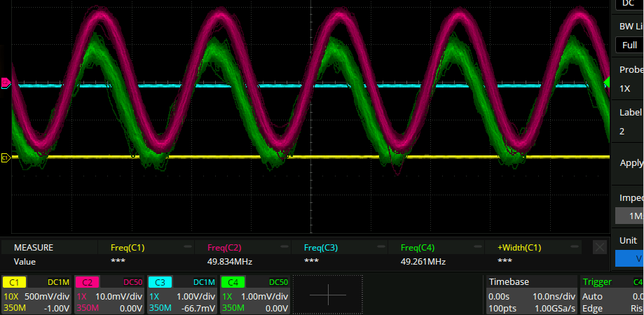Select the pink C2 channel label

(87, 282)
